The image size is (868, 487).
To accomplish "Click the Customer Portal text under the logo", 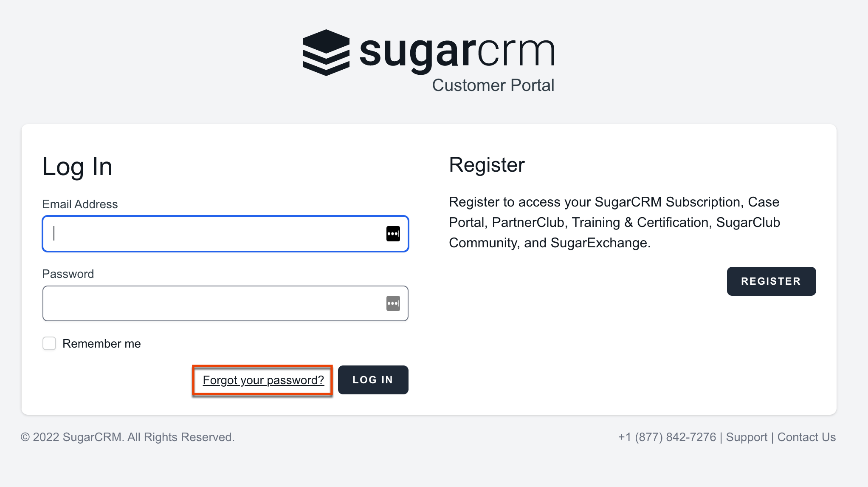I will [493, 85].
